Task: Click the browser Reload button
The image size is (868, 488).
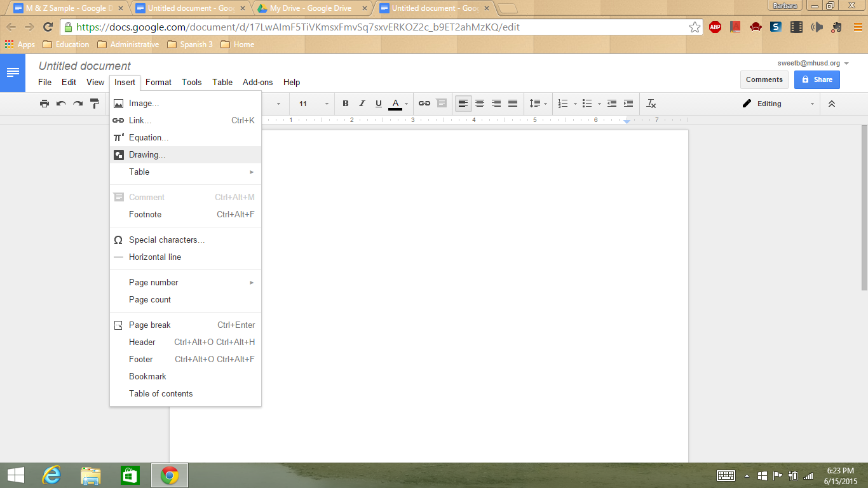Action: 48,27
